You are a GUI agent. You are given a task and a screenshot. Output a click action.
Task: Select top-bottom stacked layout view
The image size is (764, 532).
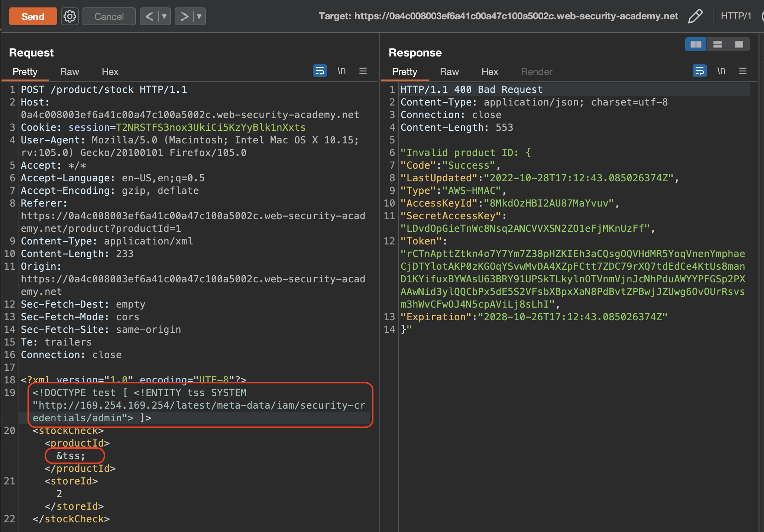click(x=718, y=45)
